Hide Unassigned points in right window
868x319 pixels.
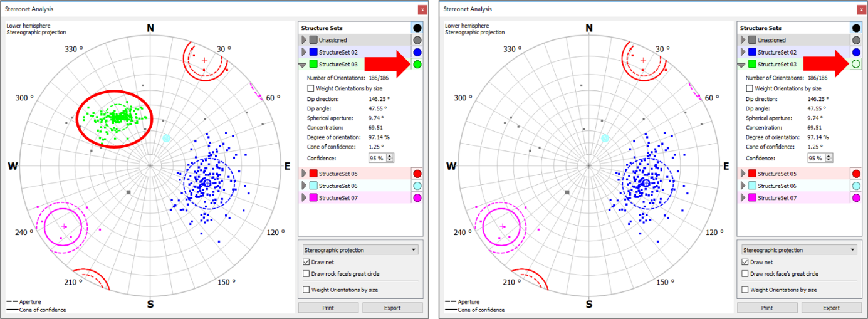pyautogui.click(x=856, y=40)
